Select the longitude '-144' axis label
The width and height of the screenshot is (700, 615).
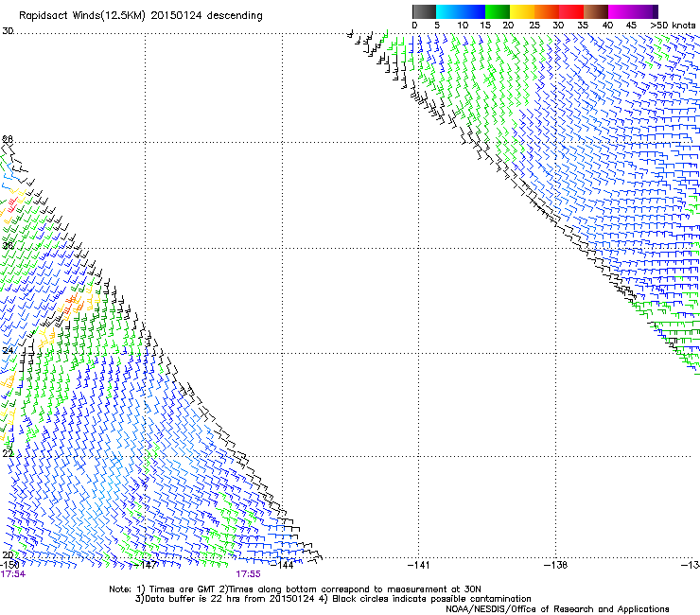coord(282,565)
